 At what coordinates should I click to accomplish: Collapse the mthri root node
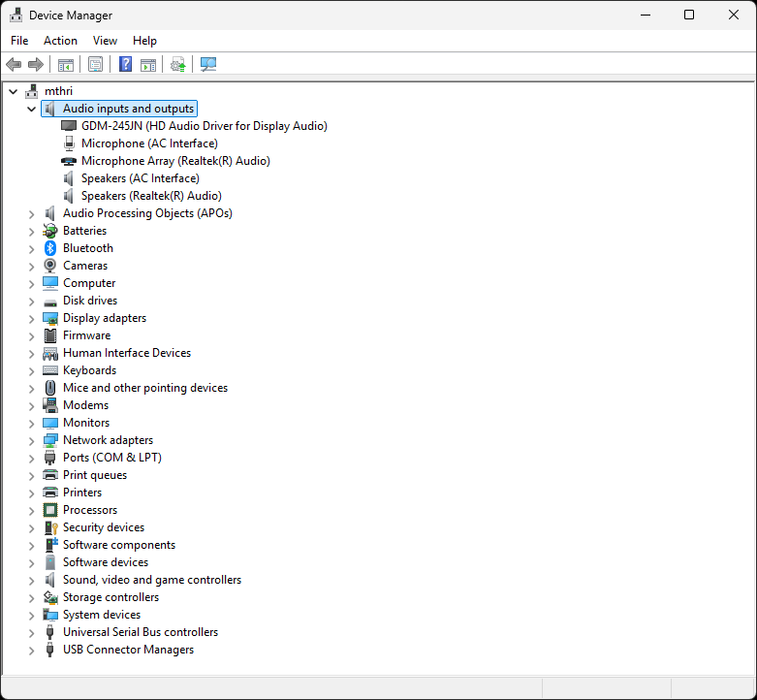[13, 91]
